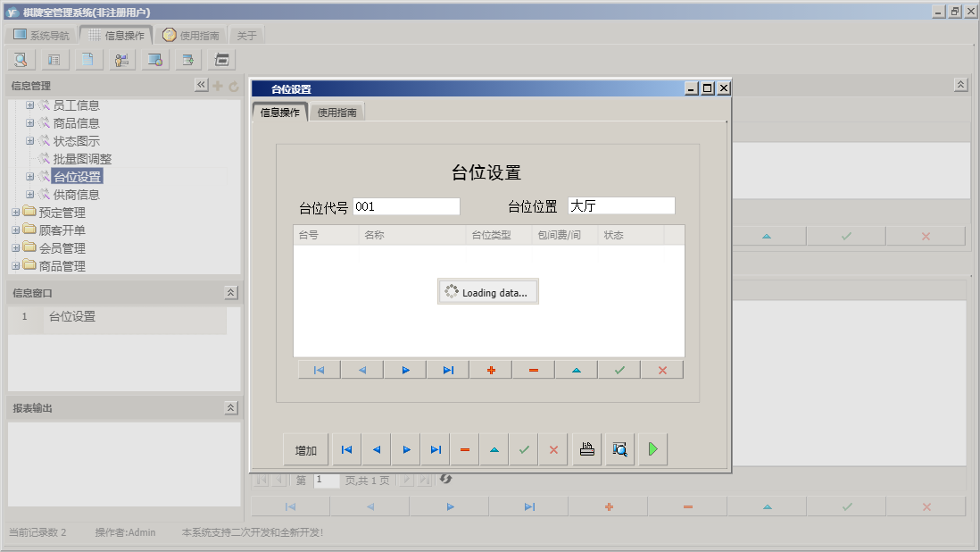This screenshot has height=552, width=980.
Task: Go to next record in the grid navigator
Action: tap(405, 370)
